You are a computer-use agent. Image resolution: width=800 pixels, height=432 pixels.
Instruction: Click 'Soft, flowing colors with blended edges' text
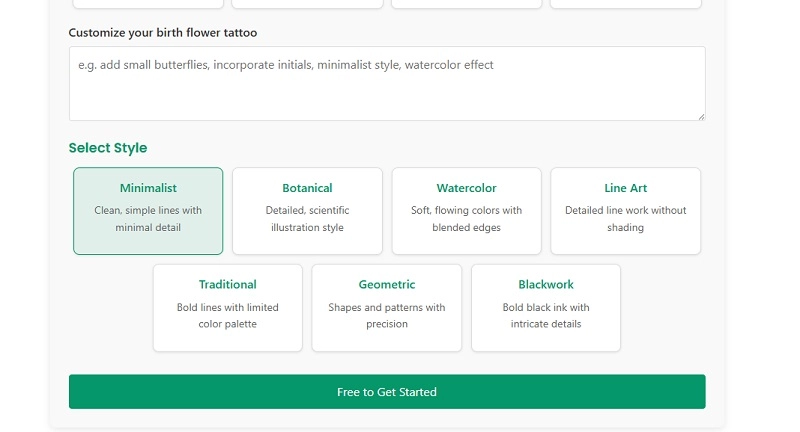coord(466,219)
